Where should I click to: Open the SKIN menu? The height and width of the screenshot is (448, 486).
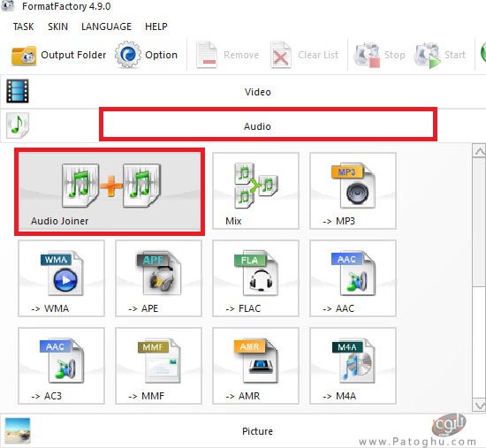57,27
